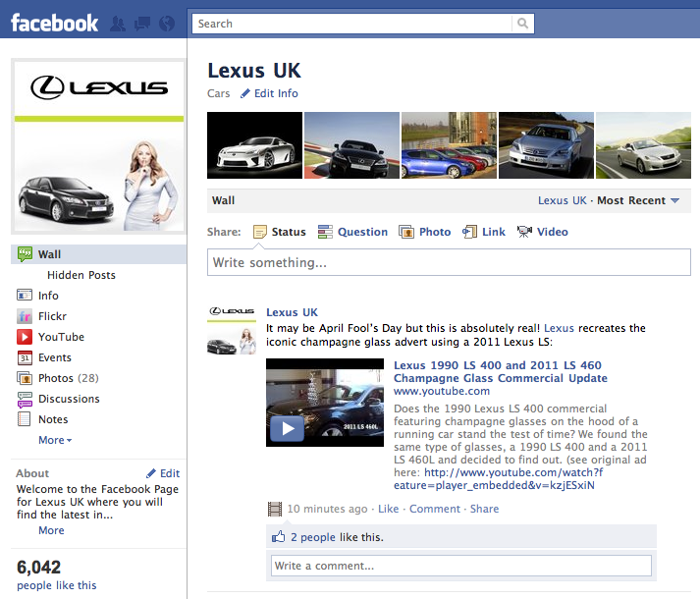Open 6,042 people like this link
Viewport: 700px width, 599px height.
pos(57,585)
